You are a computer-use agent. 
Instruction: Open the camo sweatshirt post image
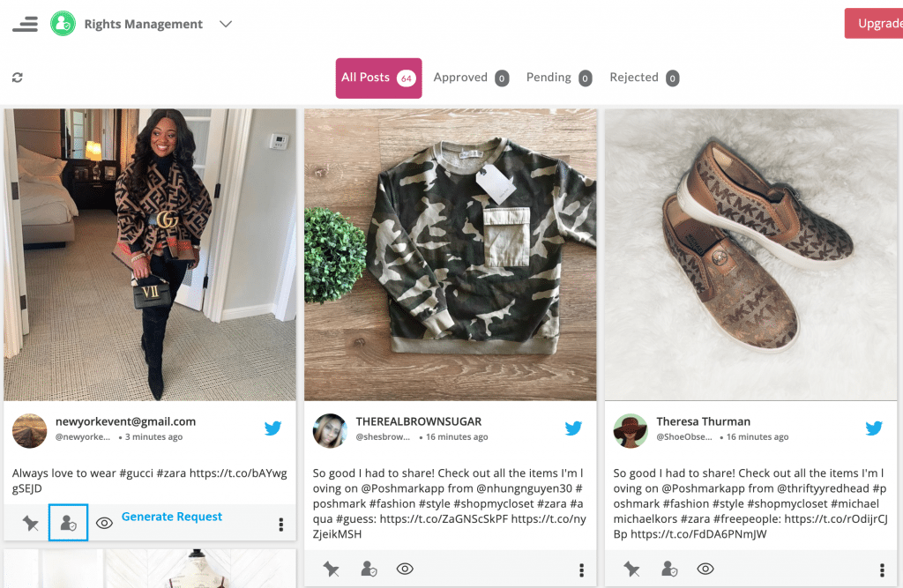[x=451, y=254]
